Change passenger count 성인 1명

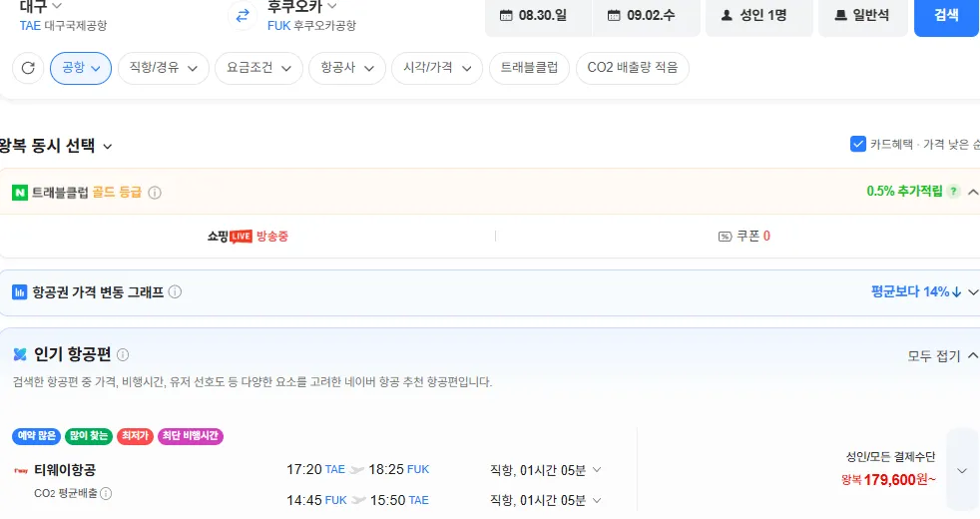(758, 16)
